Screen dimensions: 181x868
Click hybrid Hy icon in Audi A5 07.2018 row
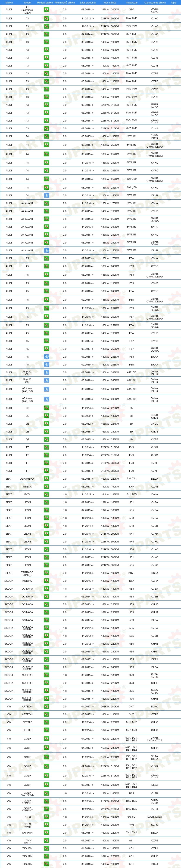(x=46, y=356)
